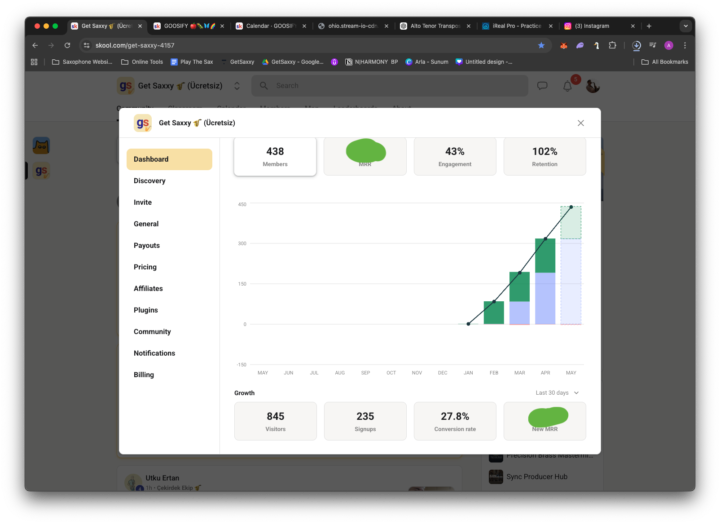This screenshot has height=524, width=720.
Task: Select the MRR stat card
Action: tap(365, 157)
